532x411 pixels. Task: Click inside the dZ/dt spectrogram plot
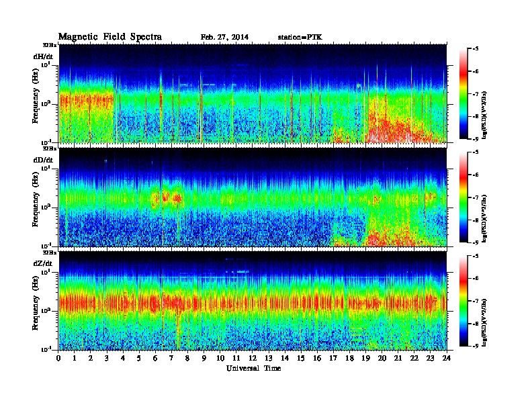point(253,301)
